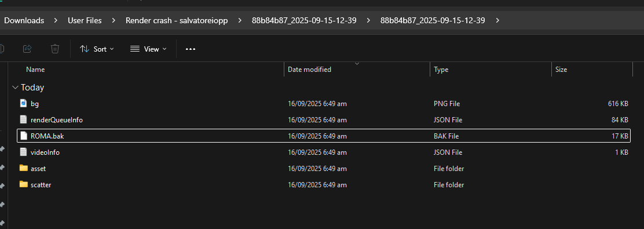Expand the chevron after the last breadcrumb
This screenshot has height=229, width=644.
498,20
